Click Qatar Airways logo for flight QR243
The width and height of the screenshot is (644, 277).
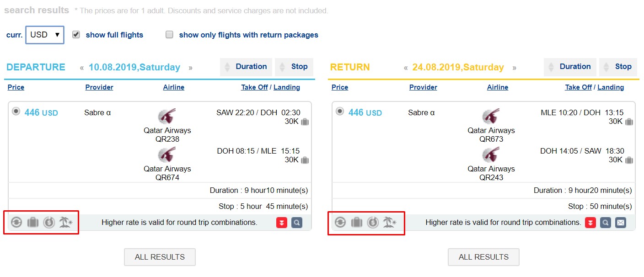coord(491,155)
